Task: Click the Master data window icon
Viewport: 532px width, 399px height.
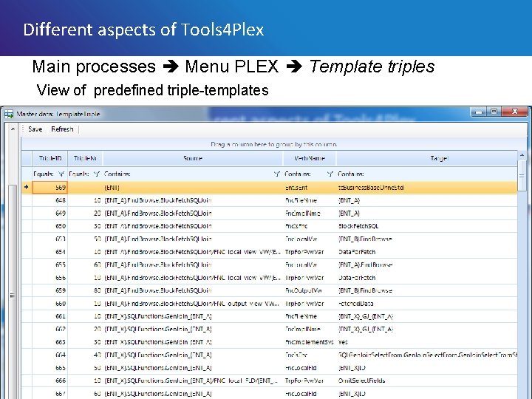Action: pyautogui.click(x=8, y=115)
